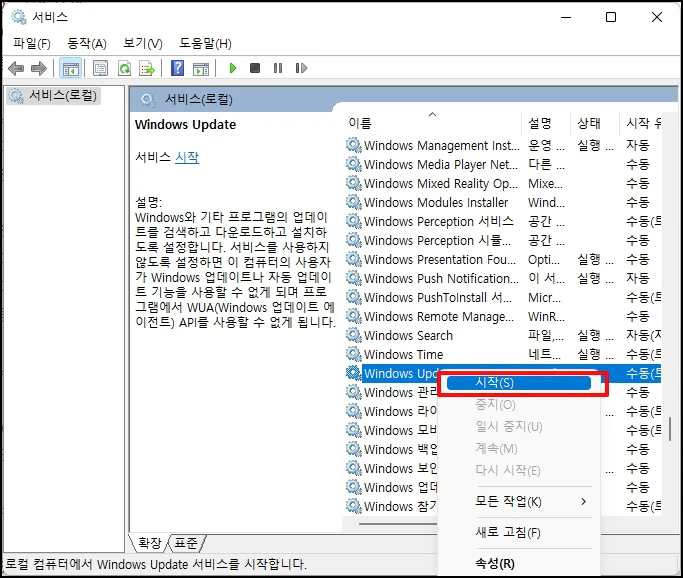Select the Windows PushToInstall service row
The image size is (683, 578).
503,297
